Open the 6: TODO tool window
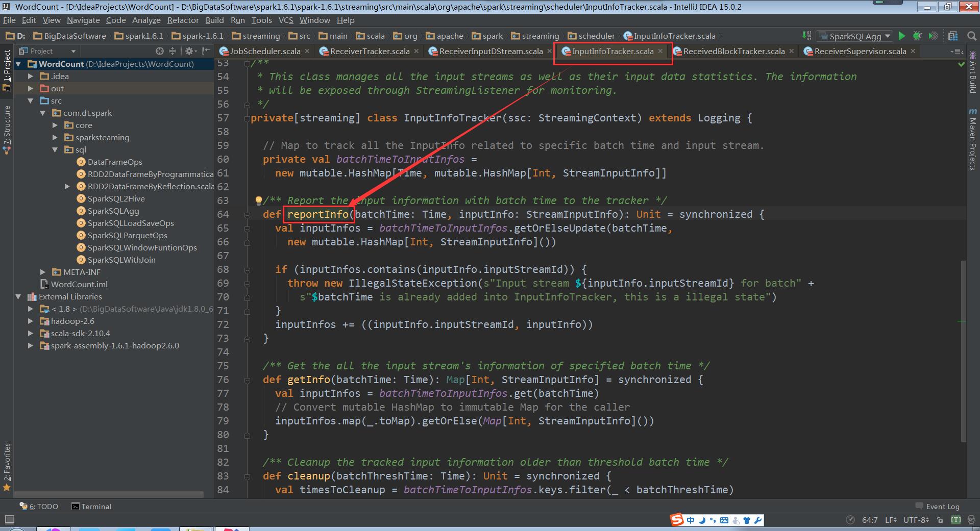980x531 pixels. coord(39,507)
